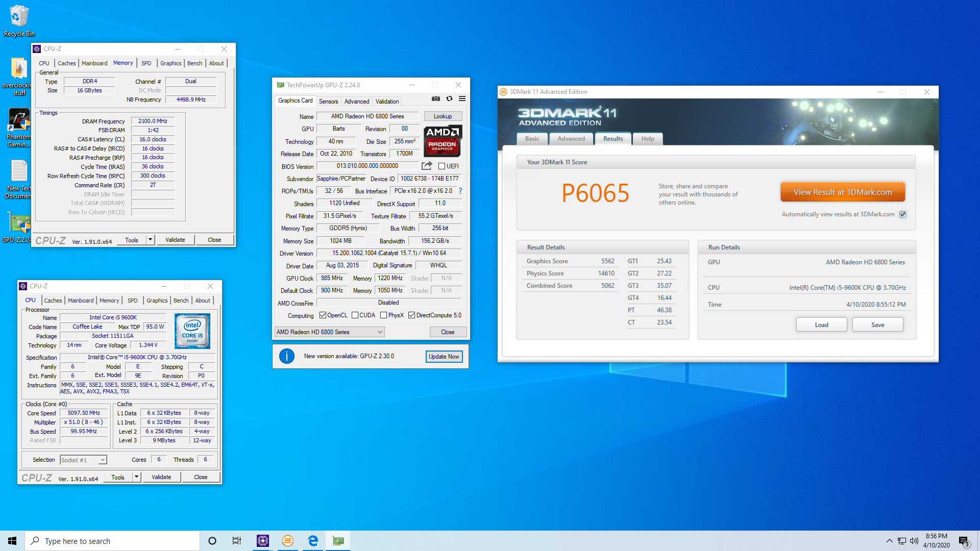Expand Tools dropdown arrow in Memory CPU-Z window
This screenshot has width=980, height=551.
pos(150,240)
